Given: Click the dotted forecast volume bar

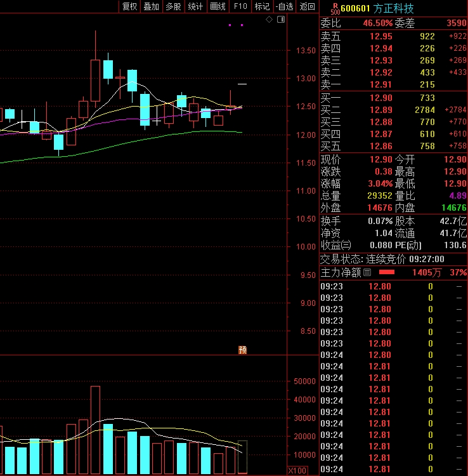Looking at the screenshot, I should click(242, 457).
